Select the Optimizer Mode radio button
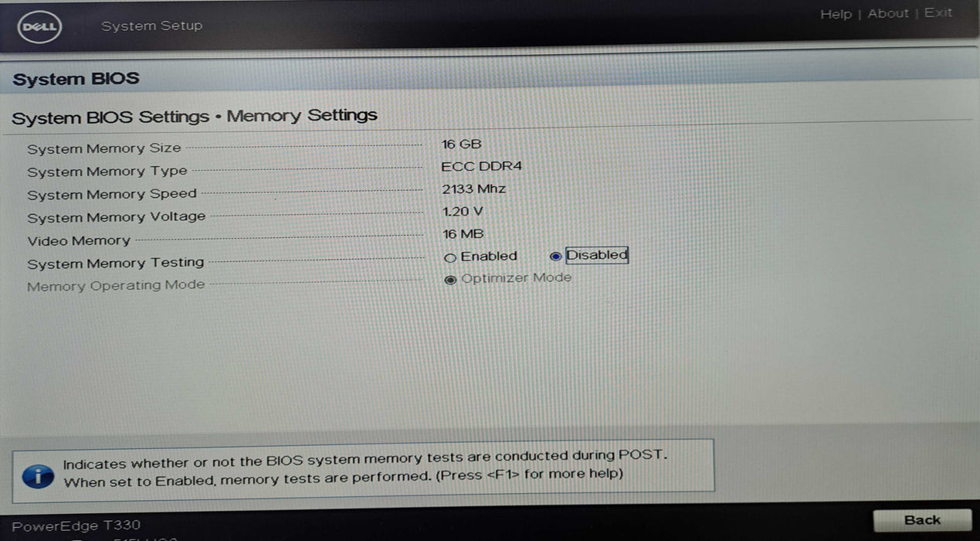Screen dimensions: 980x541 tap(451, 280)
